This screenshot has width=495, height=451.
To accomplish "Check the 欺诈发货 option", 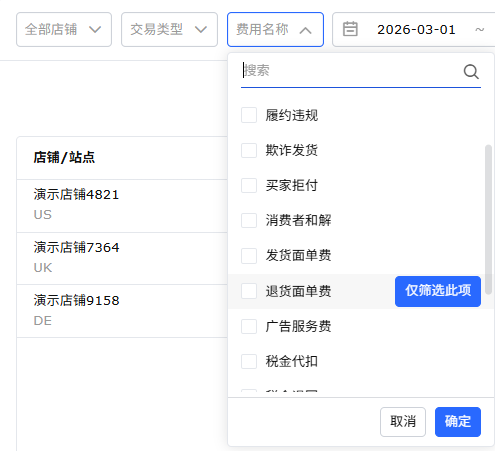I will click(249, 150).
